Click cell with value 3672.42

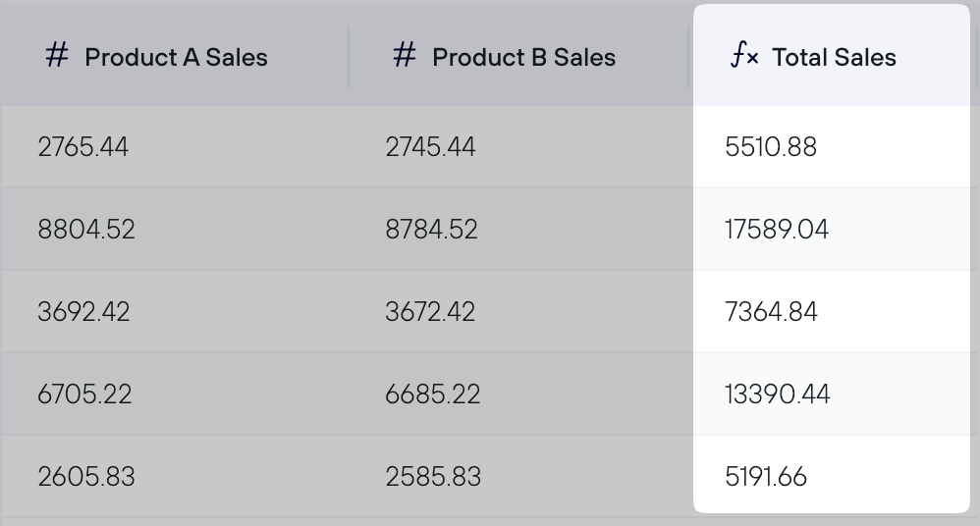pos(518,312)
